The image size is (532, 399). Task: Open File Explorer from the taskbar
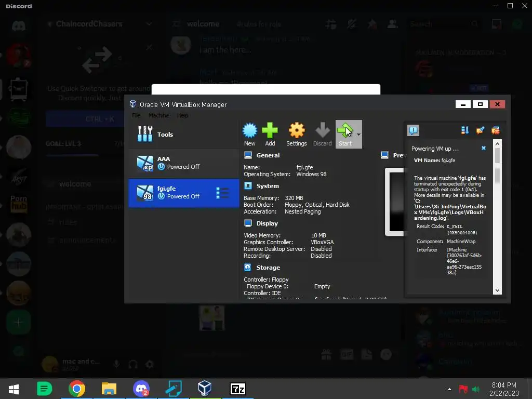(x=109, y=389)
